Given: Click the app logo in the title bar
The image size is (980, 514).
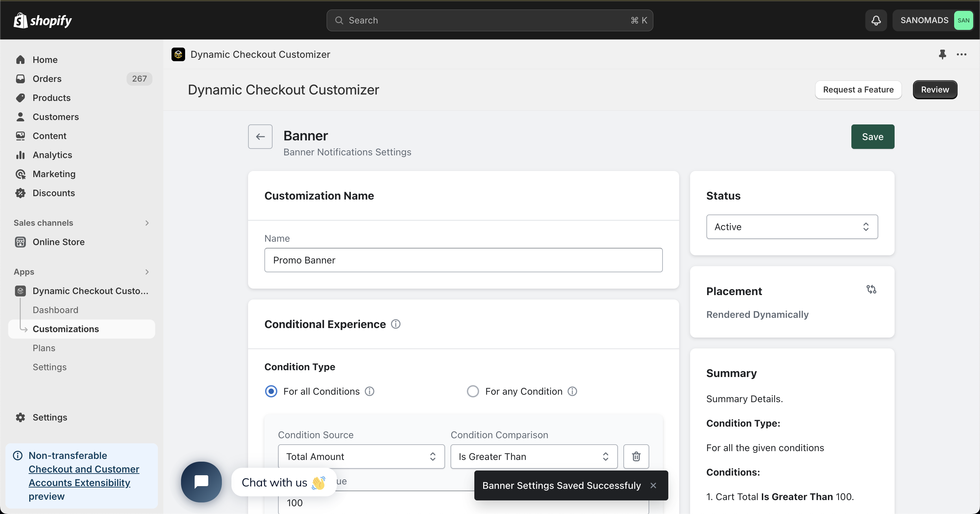Looking at the screenshot, I should (x=178, y=54).
